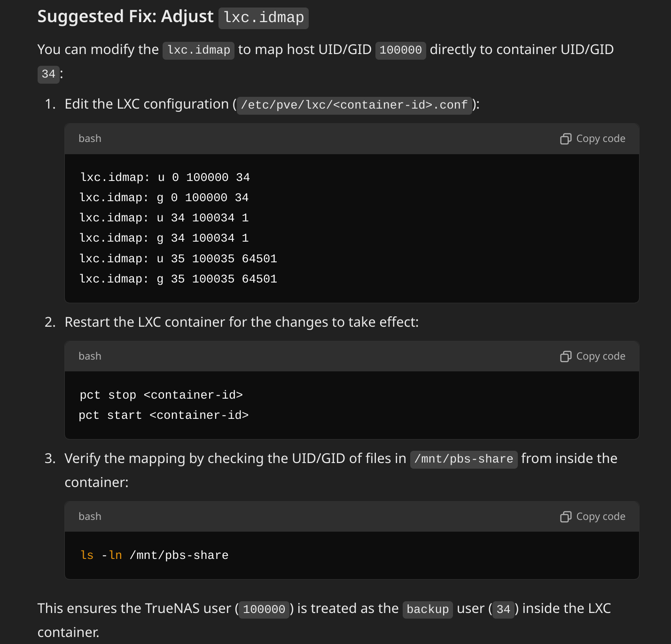Click the "backup" inline code in the last paragraph

click(428, 609)
